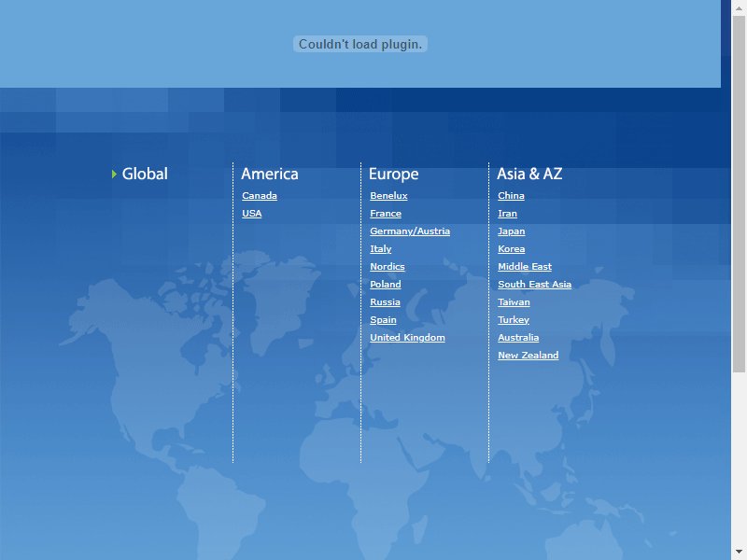Open the Canada site link
Image resolution: width=747 pixels, height=560 pixels.
tap(260, 196)
